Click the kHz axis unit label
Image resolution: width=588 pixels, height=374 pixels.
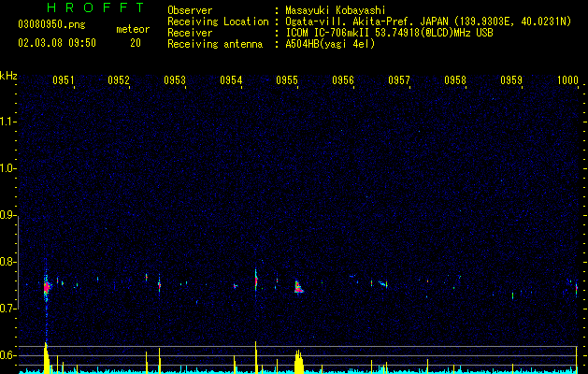8,76
